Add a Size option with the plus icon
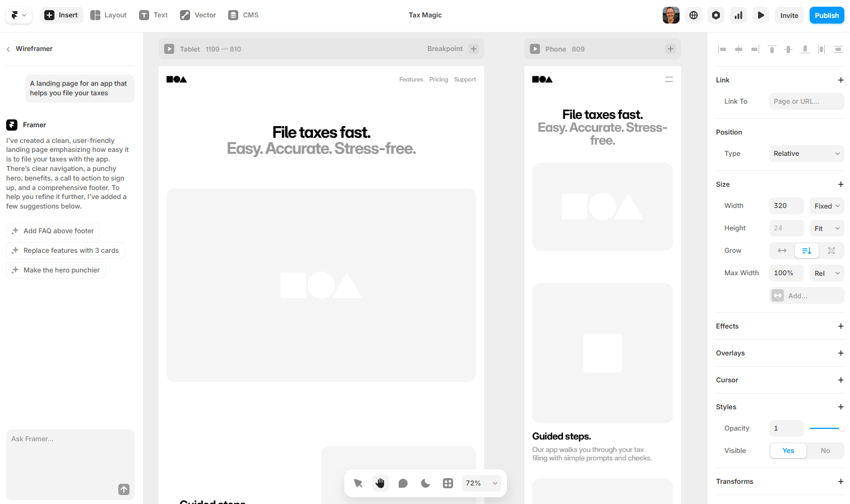Screen dimensions: 850x504 point(840,184)
